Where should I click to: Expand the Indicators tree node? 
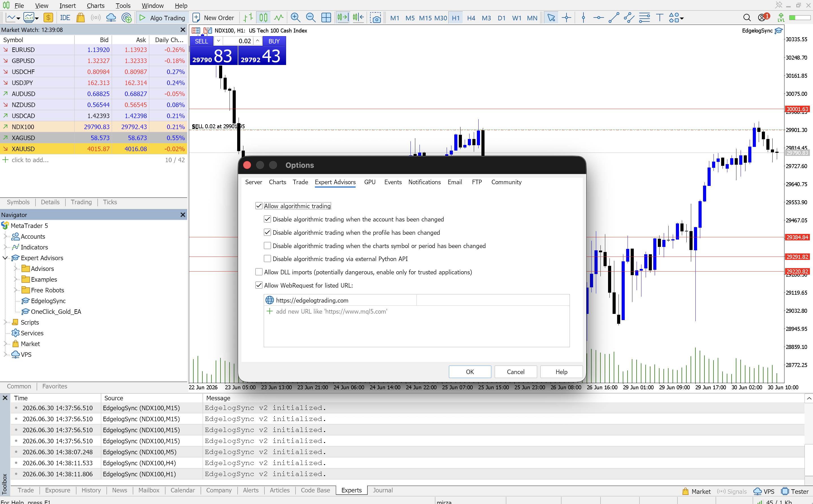tap(5, 247)
